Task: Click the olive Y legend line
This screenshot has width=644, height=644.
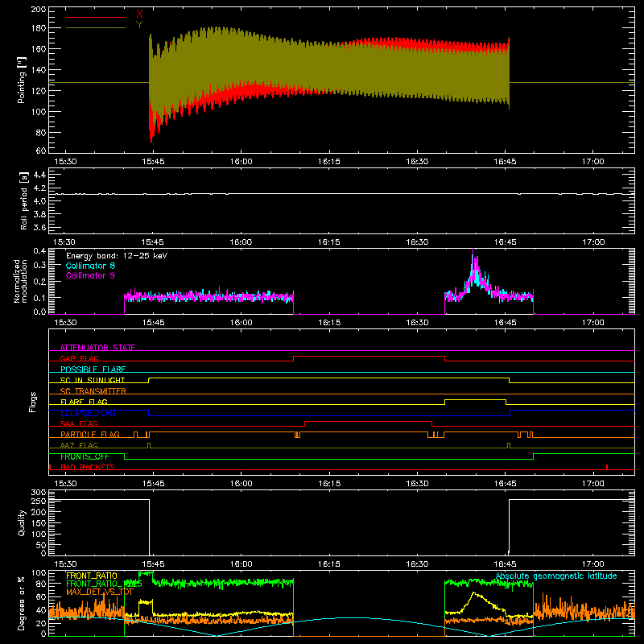Action: [x=96, y=27]
